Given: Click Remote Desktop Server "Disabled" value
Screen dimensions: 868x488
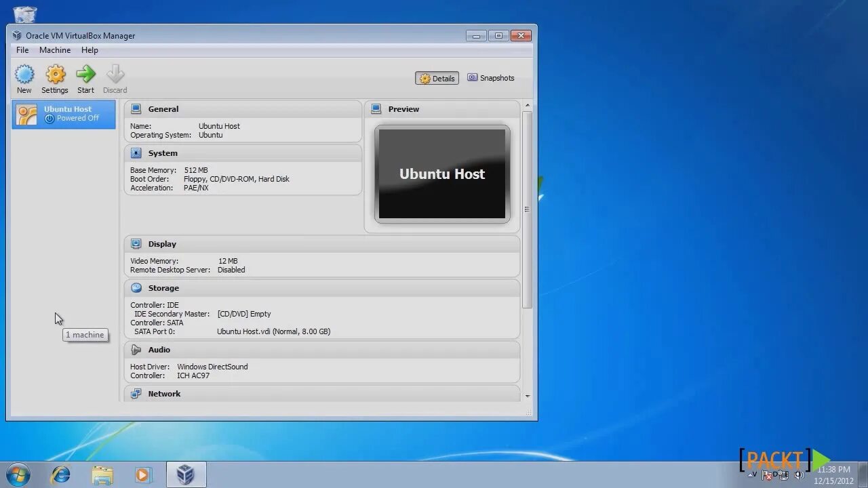Looking at the screenshot, I should click(231, 270).
